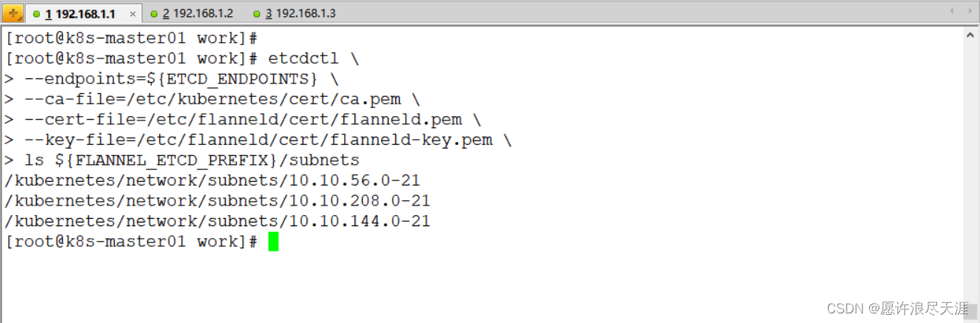Close the 192.168.1.1 session tab

132,14
